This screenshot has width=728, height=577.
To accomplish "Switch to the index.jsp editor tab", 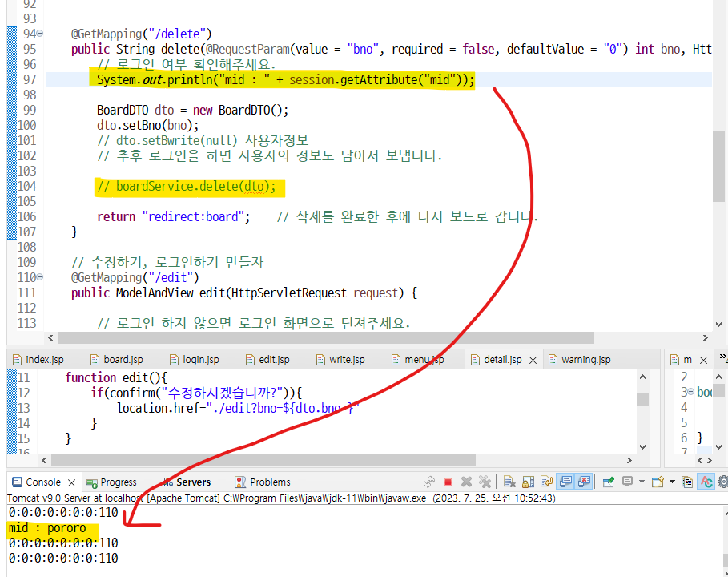I will (38, 360).
